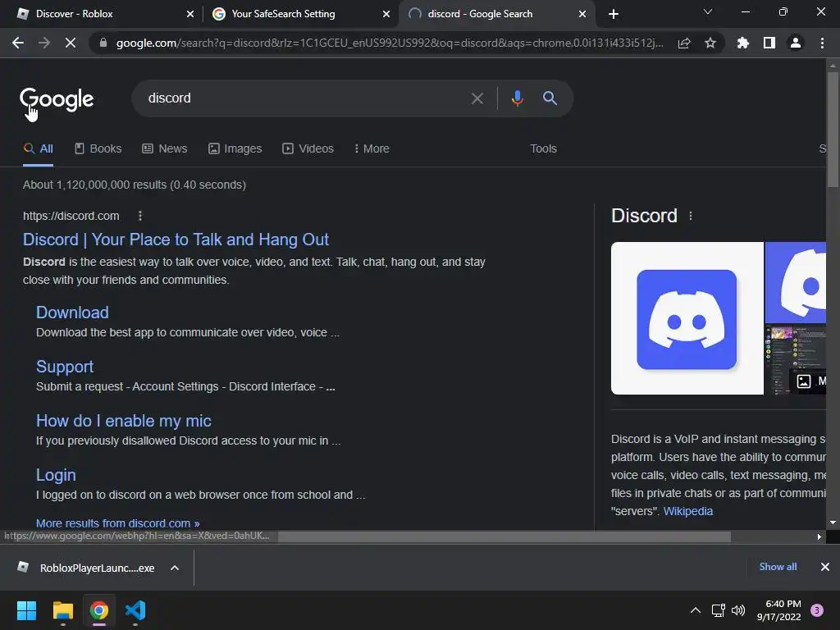The width and height of the screenshot is (840, 630).
Task: Open How do I enable my mic
Action: 124,421
